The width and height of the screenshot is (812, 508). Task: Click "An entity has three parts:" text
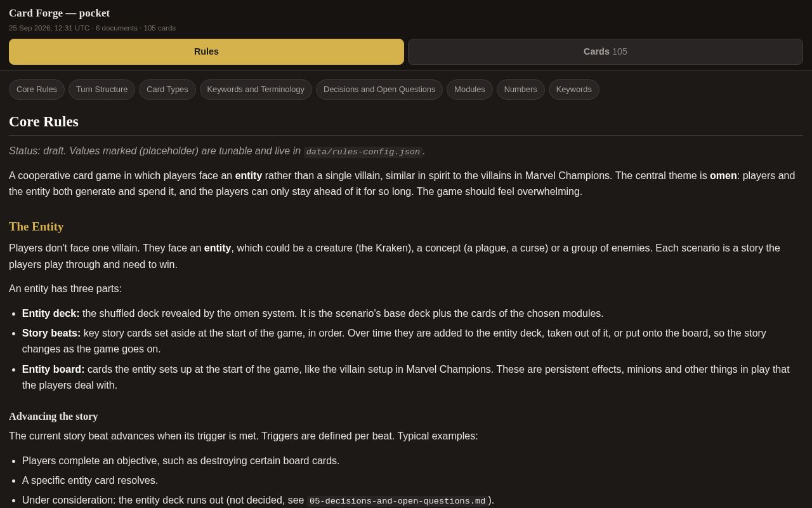pyautogui.click(x=65, y=289)
